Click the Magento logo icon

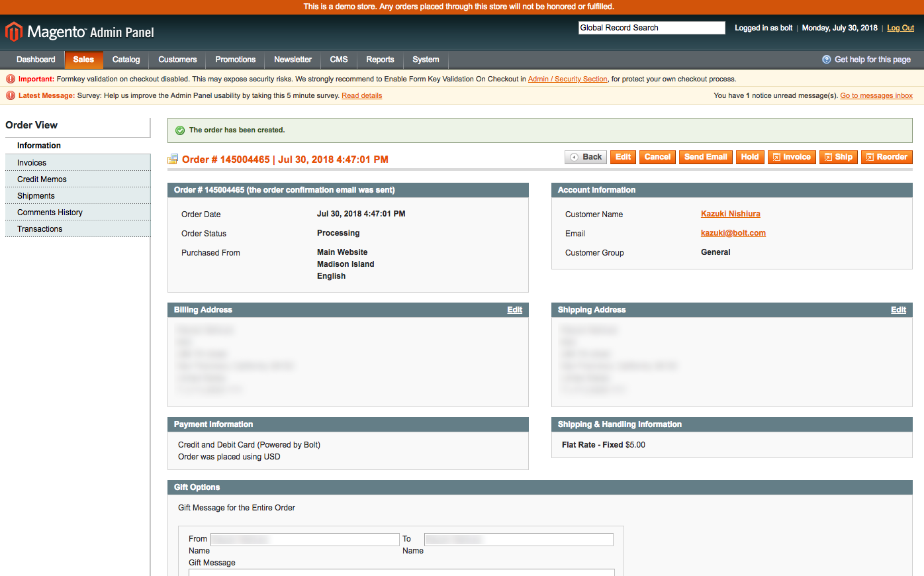tap(14, 31)
